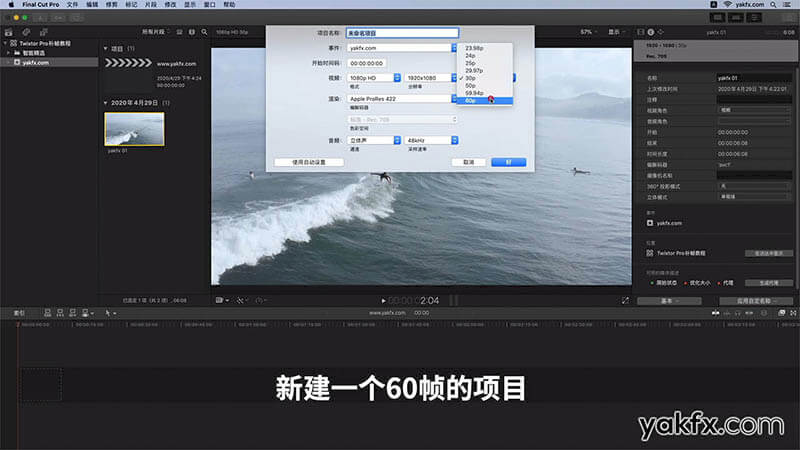Image resolution: width=800 pixels, height=450 pixels.
Task: Click the insert clip edit icon
Action: pyautogui.click(x=60, y=313)
